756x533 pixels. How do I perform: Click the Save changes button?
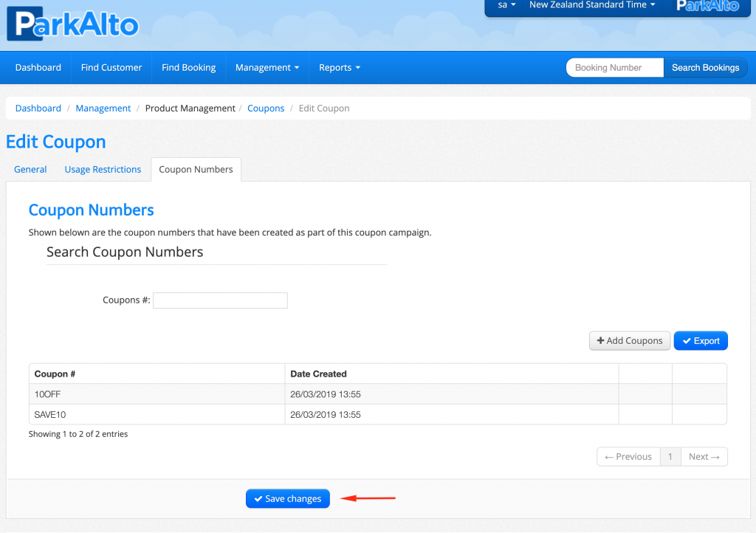coord(287,498)
